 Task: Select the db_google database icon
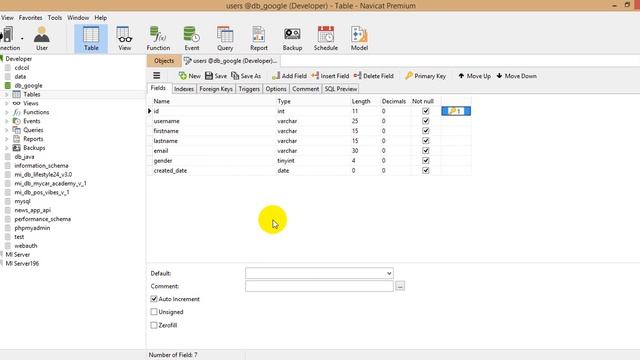(8, 85)
